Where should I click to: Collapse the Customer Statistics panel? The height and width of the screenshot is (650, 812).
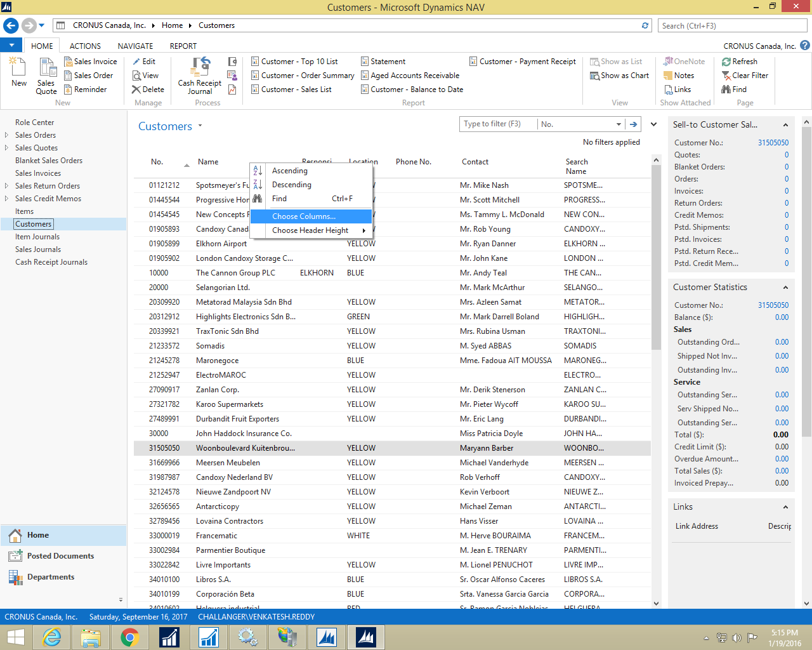(785, 287)
